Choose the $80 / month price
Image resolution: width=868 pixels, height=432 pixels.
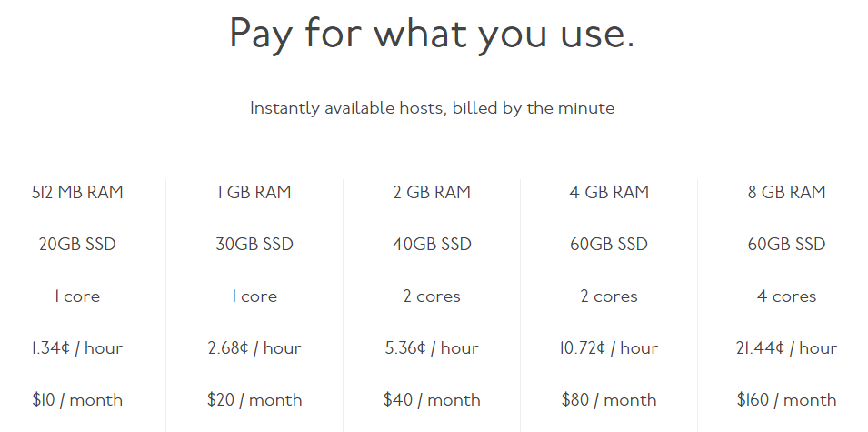[x=609, y=400]
